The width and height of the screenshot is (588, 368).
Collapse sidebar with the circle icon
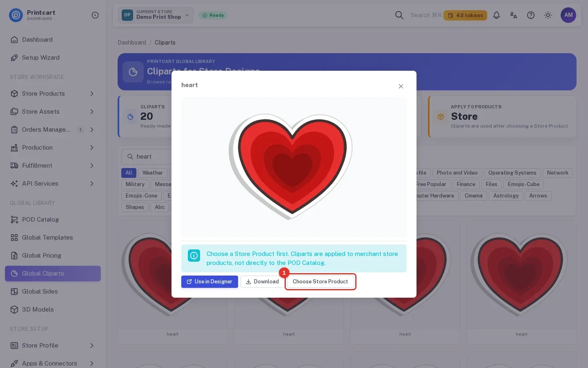[x=95, y=15]
